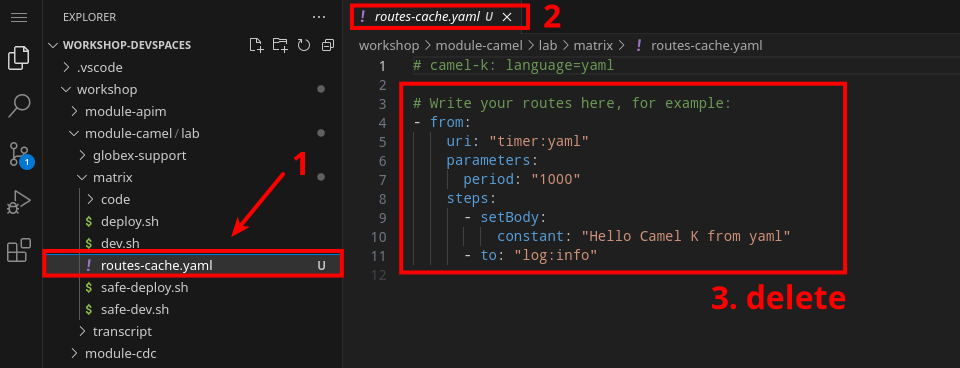Place cursor on line 1 camel-k comment

pos(513,66)
